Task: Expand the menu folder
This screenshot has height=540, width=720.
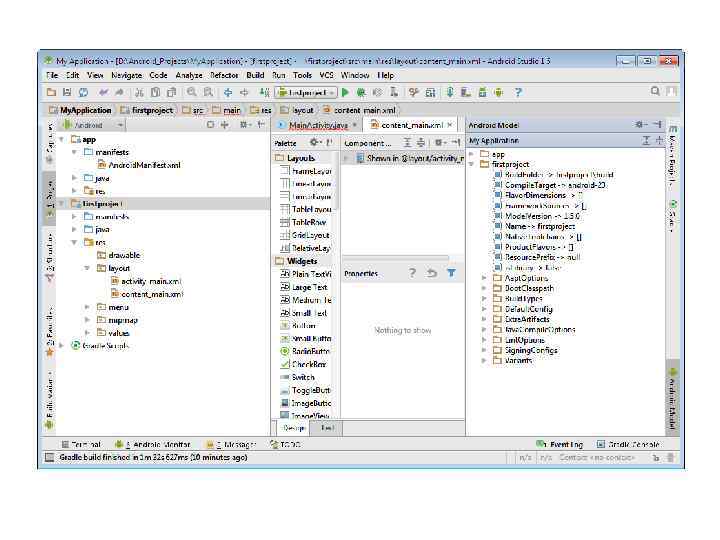Action: click(87, 307)
